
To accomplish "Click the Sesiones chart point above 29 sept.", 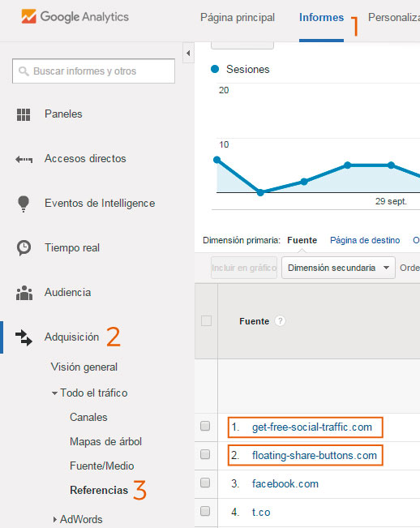I will click(x=391, y=165).
